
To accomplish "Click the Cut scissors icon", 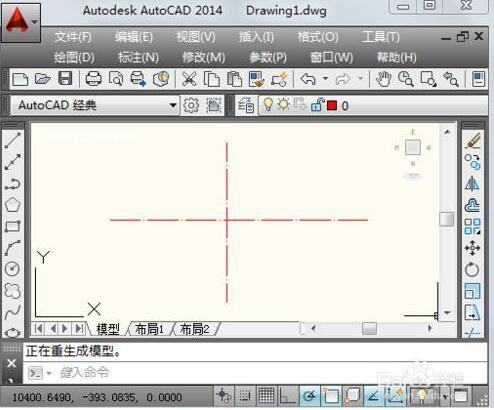I will coord(189,79).
